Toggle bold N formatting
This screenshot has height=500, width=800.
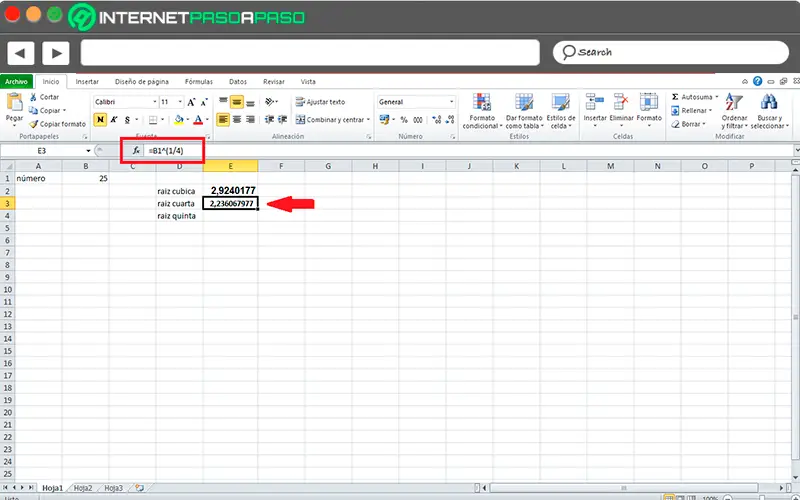100,120
